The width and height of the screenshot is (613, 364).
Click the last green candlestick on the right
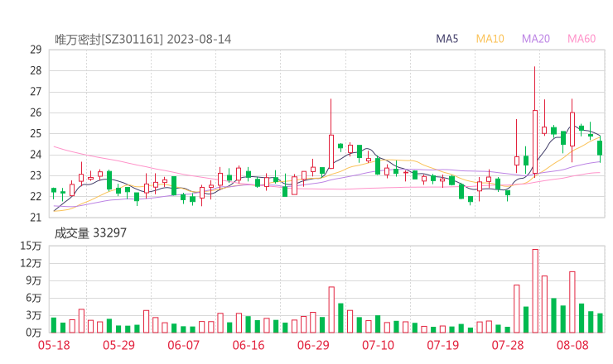click(600, 148)
